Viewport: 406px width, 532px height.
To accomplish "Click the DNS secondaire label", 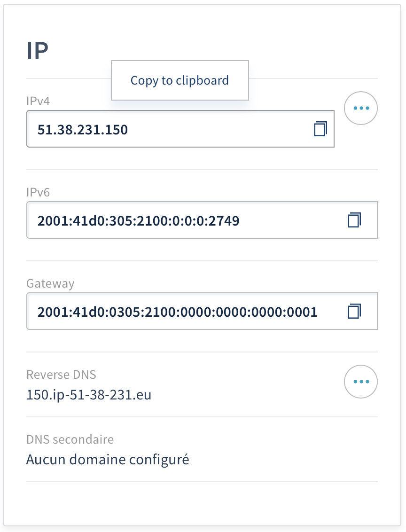I will 70,439.
